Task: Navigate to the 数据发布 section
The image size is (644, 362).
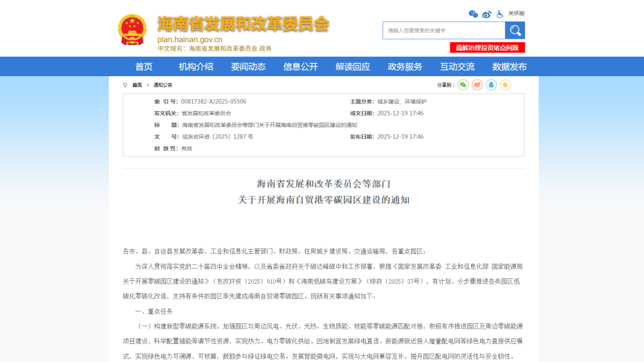Action: (509, 66)
